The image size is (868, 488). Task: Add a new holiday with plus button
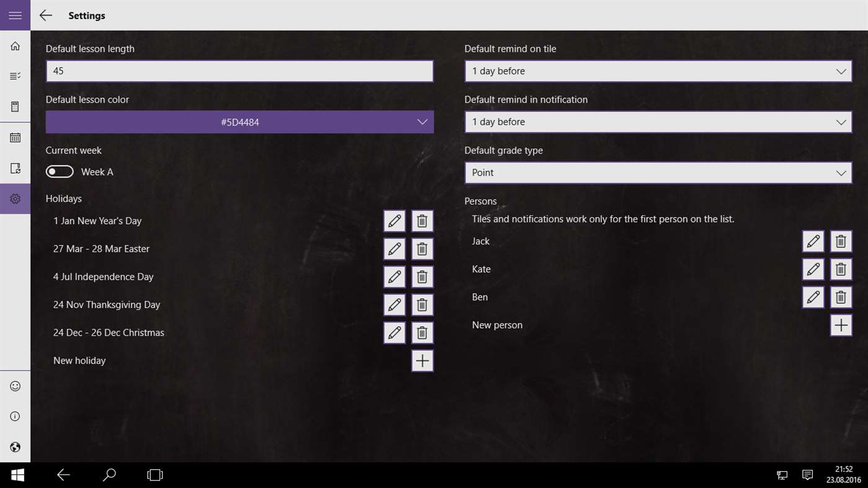pyautogui.click(x=422, y=360)
